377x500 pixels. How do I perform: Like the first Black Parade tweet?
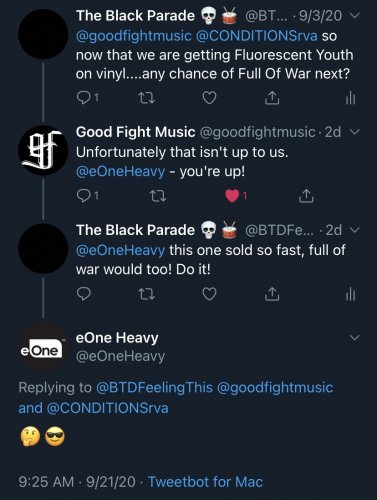(x=210, y=98)
